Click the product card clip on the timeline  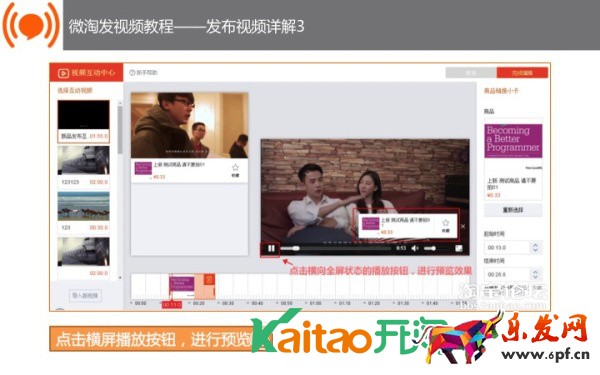tap(192, 286)
